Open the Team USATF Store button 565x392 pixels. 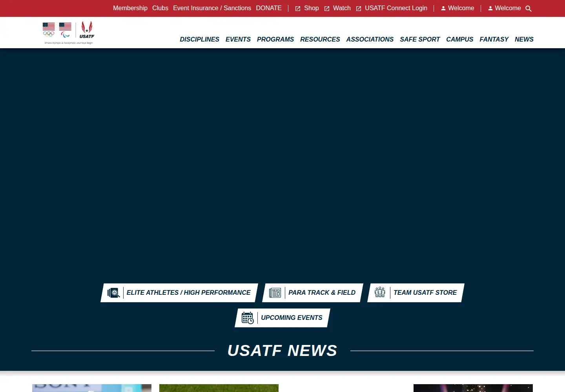tap(416, 293)
